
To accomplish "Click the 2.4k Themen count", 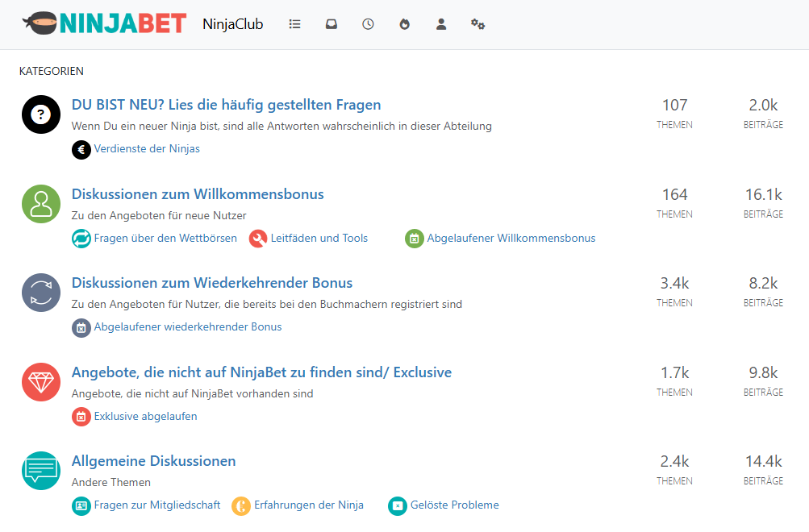I will tap(674, 461).
